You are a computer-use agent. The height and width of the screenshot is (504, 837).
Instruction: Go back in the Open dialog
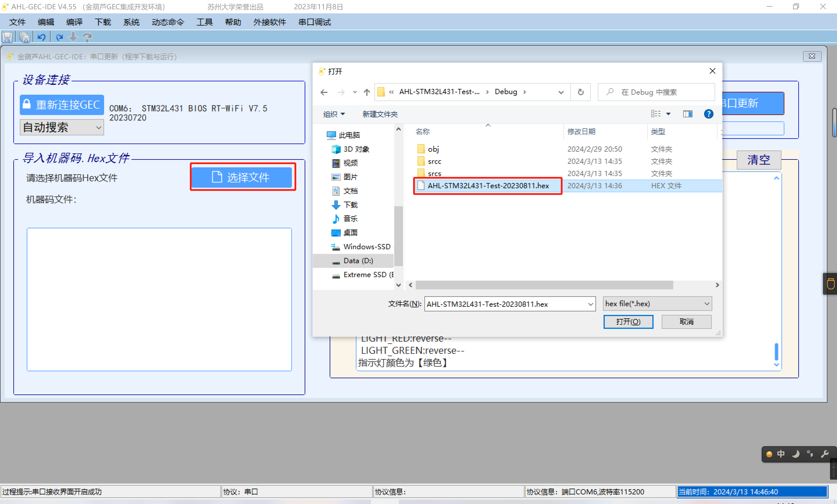[x=324, y=92]
